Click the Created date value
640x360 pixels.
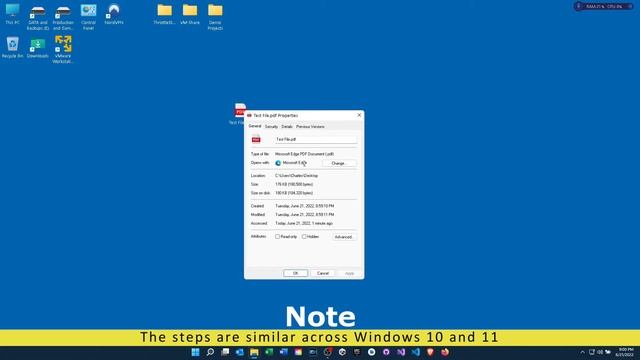click(304, 206)
